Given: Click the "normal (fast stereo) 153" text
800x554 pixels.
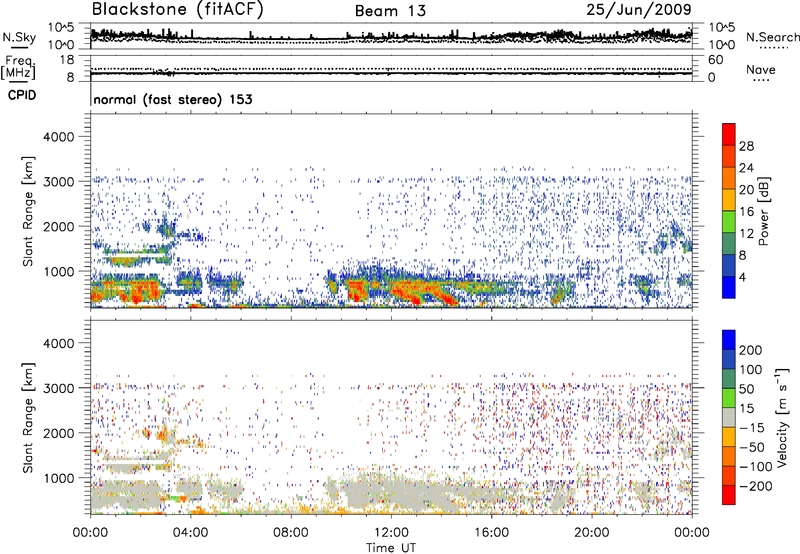Looking at the screenshot, I should 173,99.
